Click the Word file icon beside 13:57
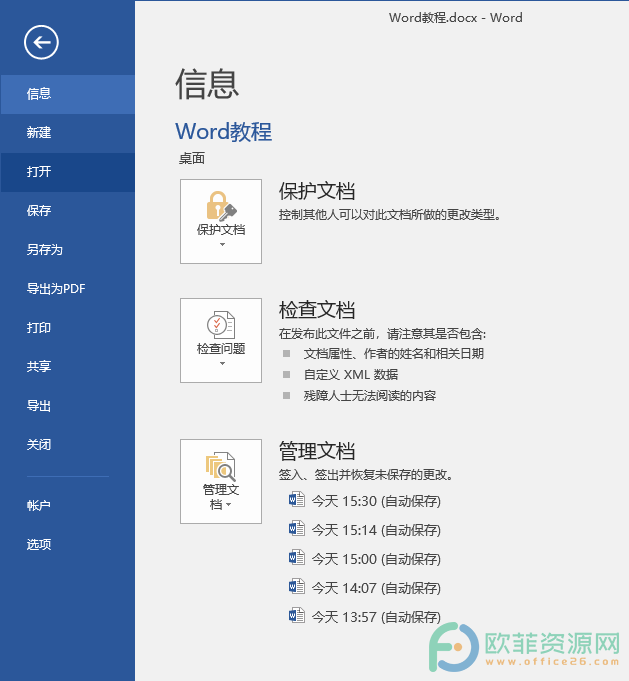Viewport: 629px width, 681px height. (x=297, y=615)
